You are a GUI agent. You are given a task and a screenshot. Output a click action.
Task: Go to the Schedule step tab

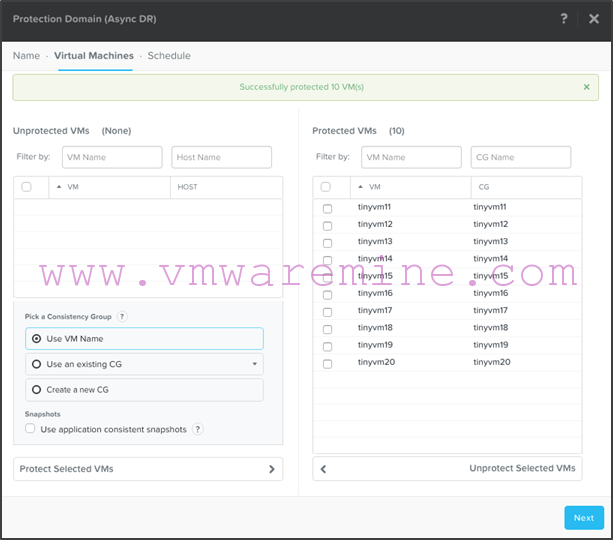tap(169, 56)
